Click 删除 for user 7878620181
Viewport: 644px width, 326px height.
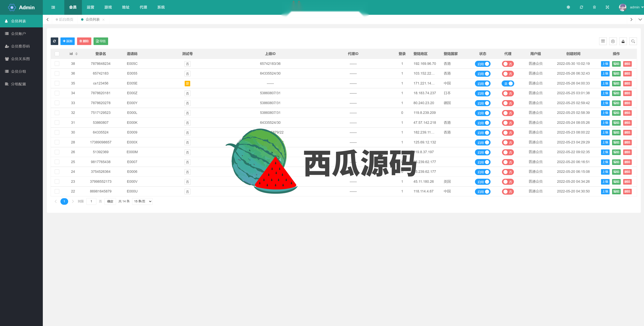coord(627,93)
